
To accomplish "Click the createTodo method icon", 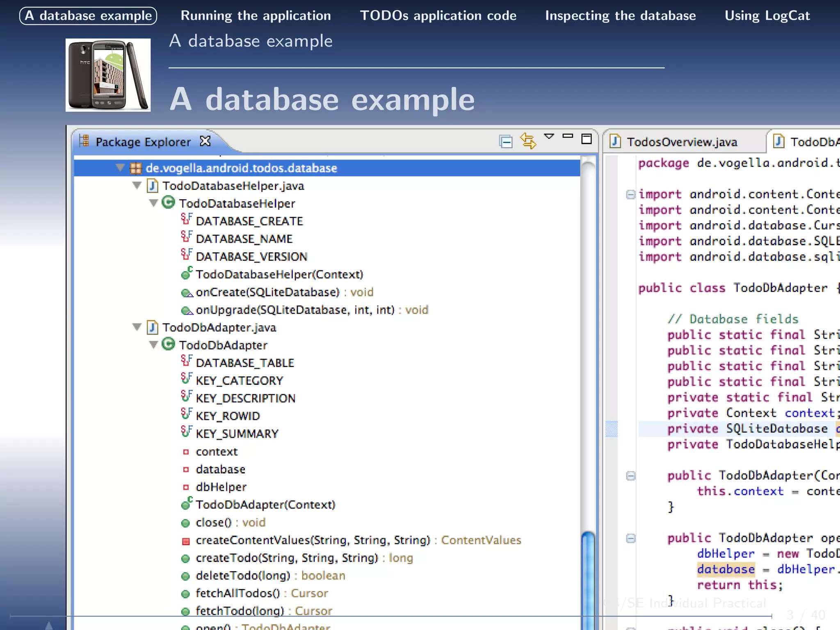I will [x=185, y=559].
